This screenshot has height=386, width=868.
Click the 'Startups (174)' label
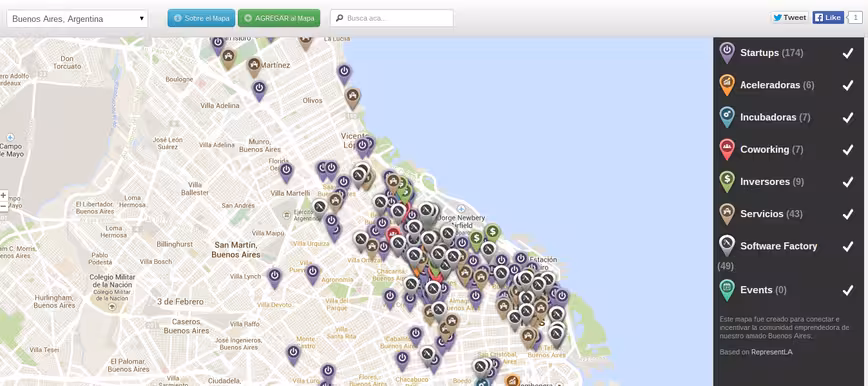[771, 53]
